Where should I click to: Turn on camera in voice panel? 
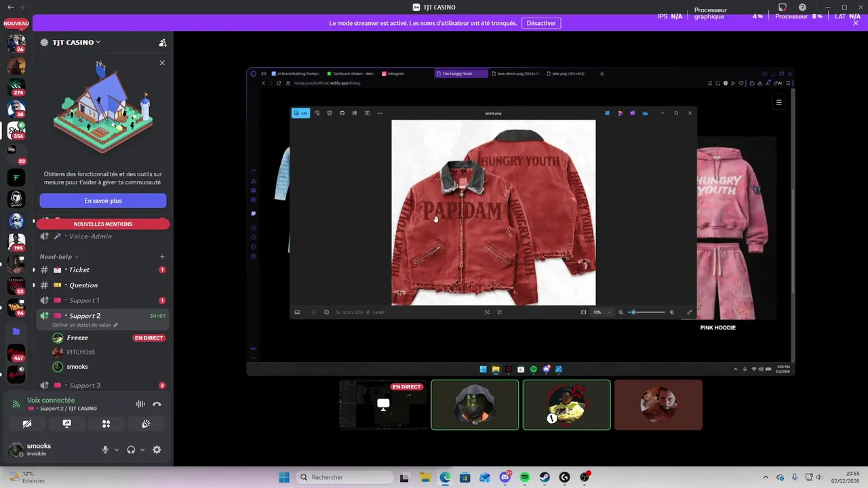click(27, 424)
